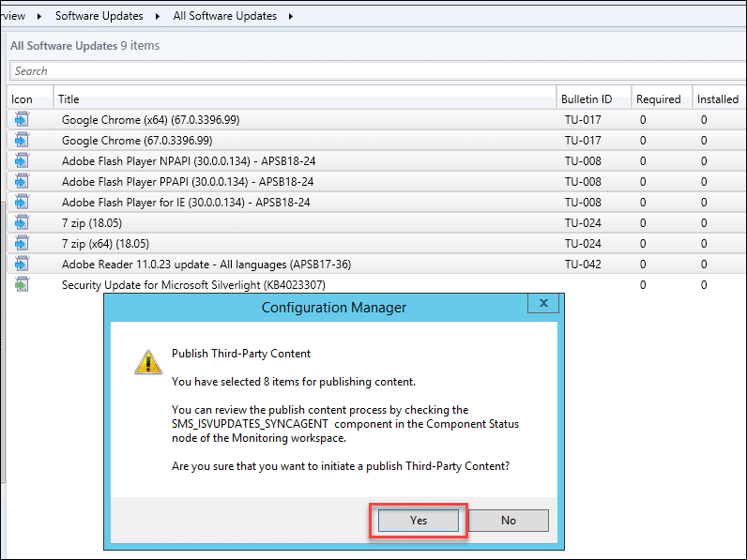Click the Installed value for Adobe Reader row

click(704, 265)
